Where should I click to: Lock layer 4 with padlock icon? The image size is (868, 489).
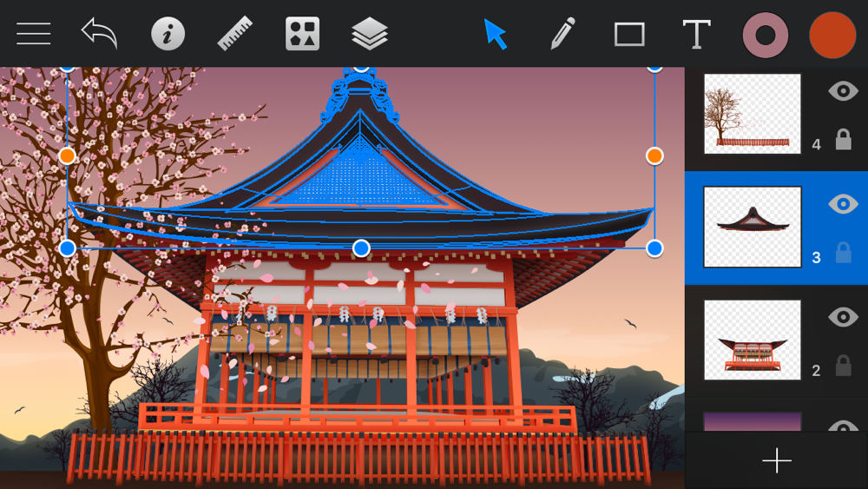(843, 140)
